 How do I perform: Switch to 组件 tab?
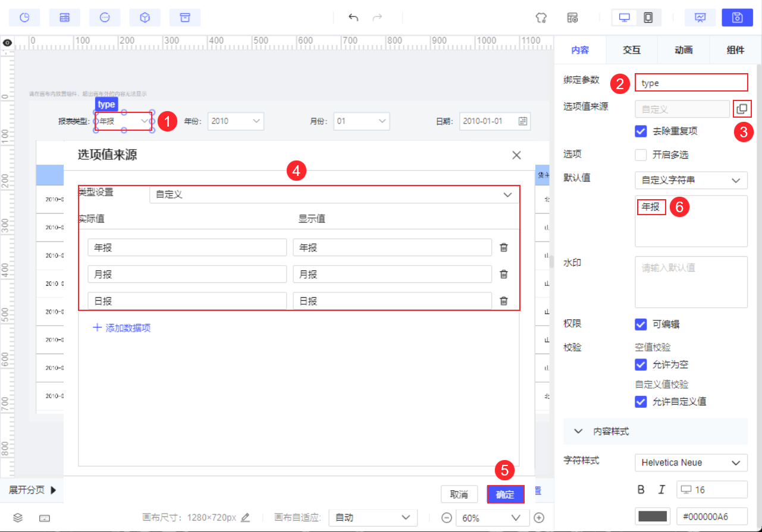(735, 50)
